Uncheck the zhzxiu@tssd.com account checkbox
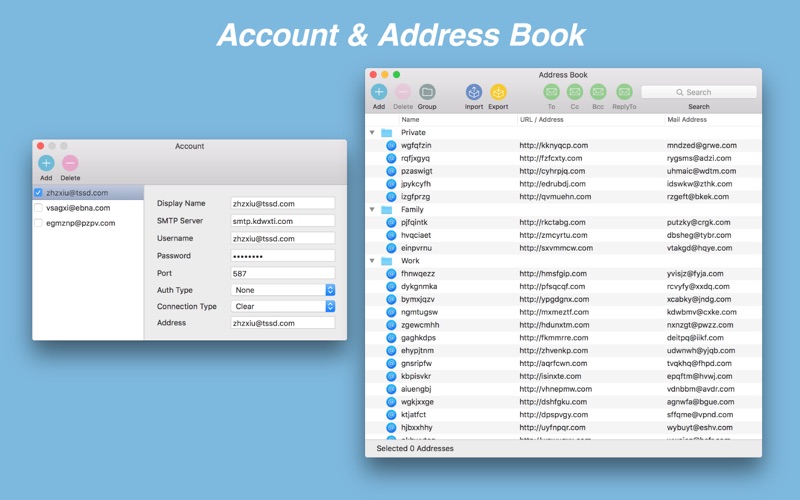Screen dimensions: 800x500 tap(38, 193)
